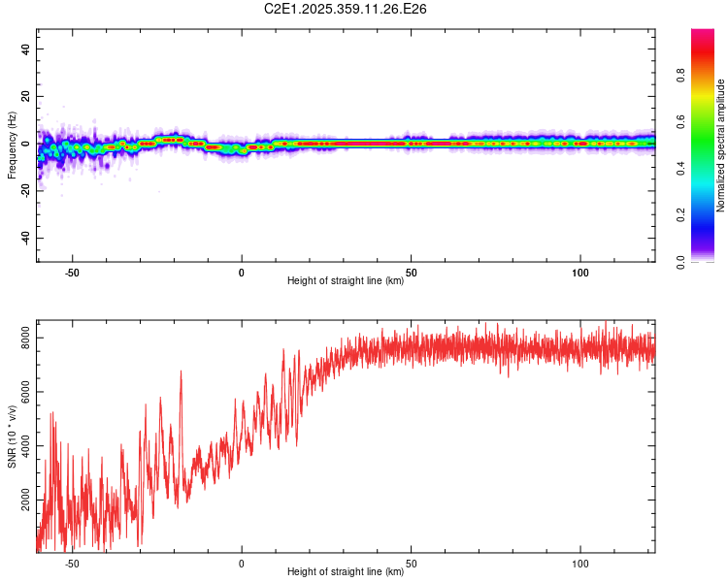Click the SNR plot's Height of straight line label

tap(346, 571)
